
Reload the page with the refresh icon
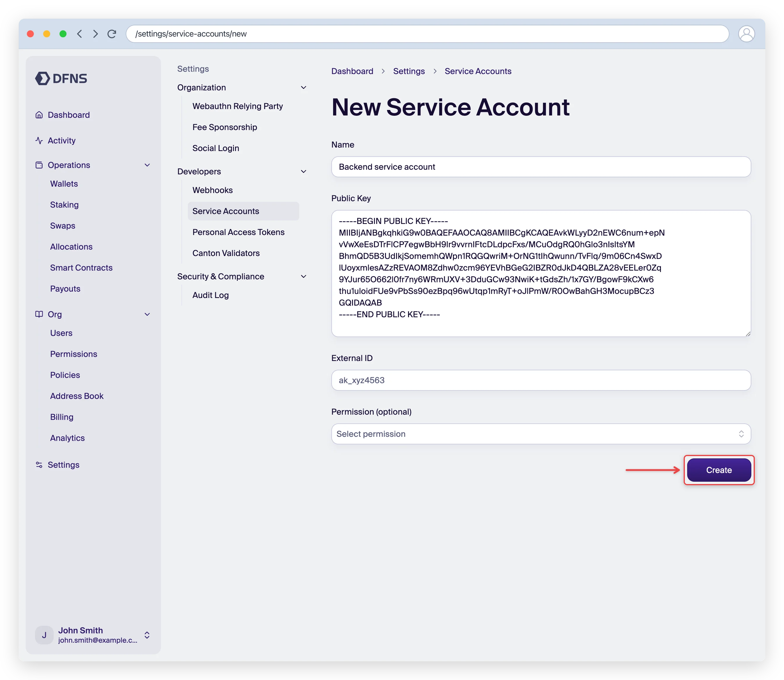pyautogui.click(x=112, y=34)
